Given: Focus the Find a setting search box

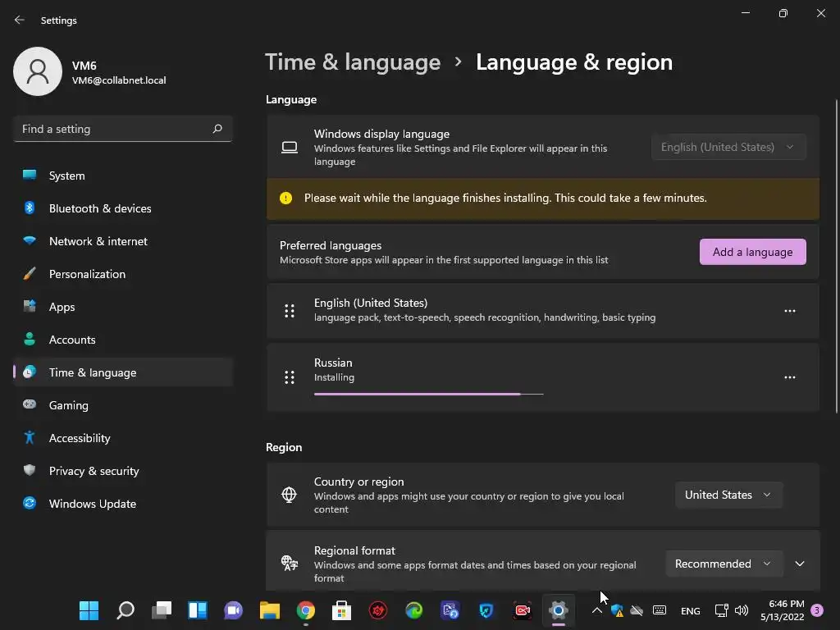Looking at the screenshot, I should click(x=123, y=129).
